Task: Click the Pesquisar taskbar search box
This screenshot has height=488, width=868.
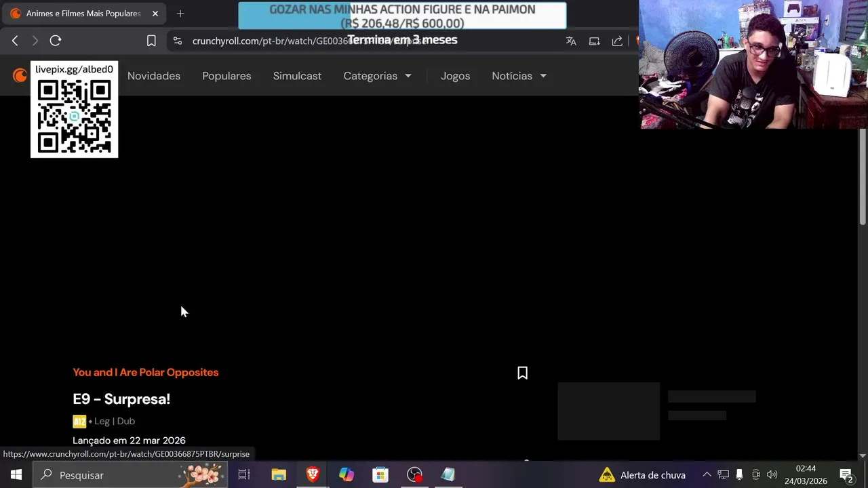Action: click(x=130, y=475)
